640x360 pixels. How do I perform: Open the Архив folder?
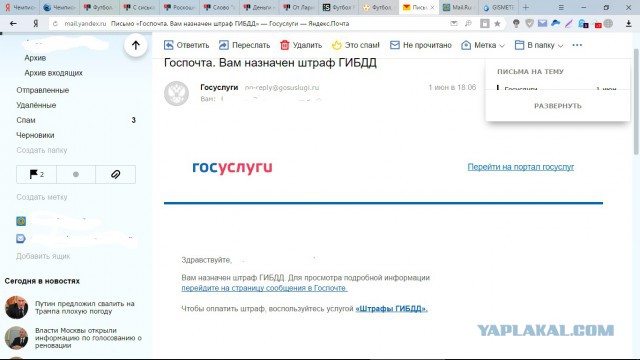point(35,58)
